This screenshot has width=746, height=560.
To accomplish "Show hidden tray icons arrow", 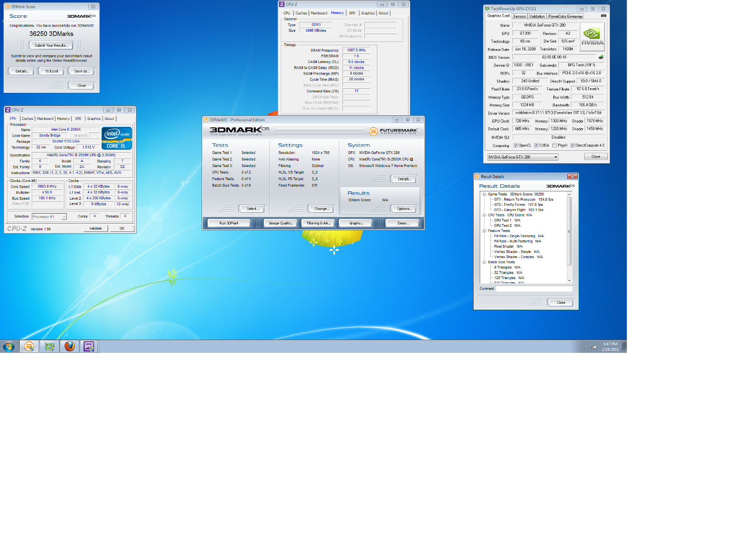I will pos(586,347).
